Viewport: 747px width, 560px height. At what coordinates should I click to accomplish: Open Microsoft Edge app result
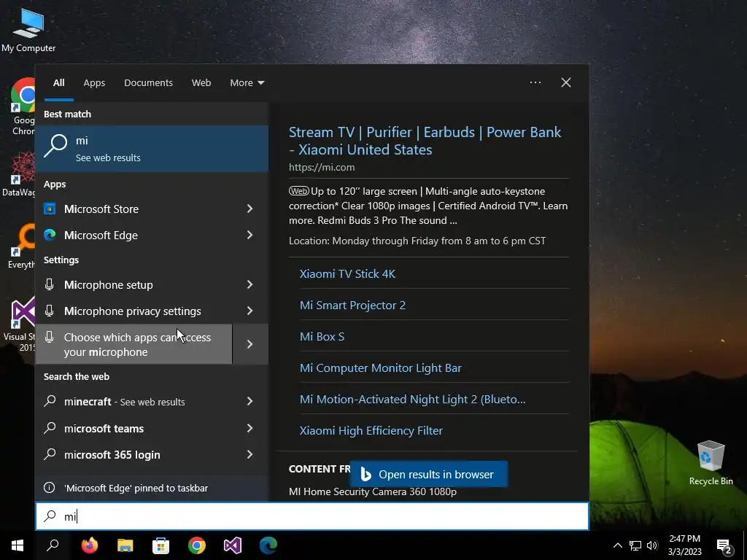click(x=133, y=235)
